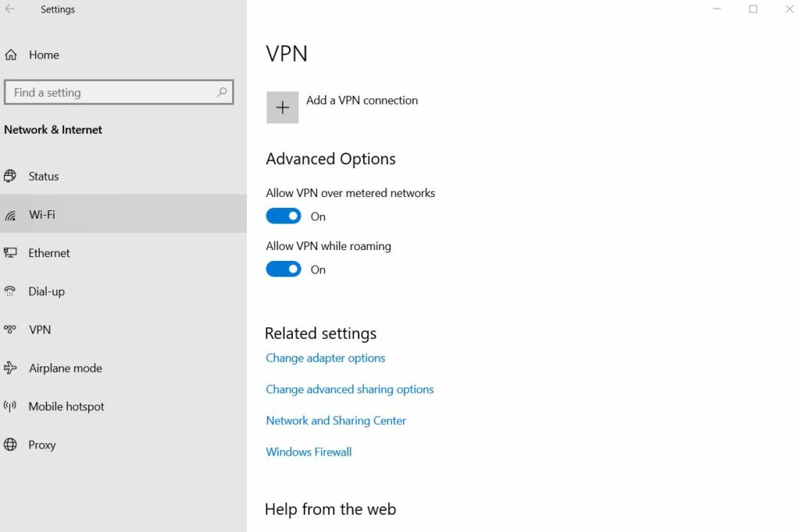
Task: Maximize the Settings window
Action: pyautogui.click(x=753, y=9)
